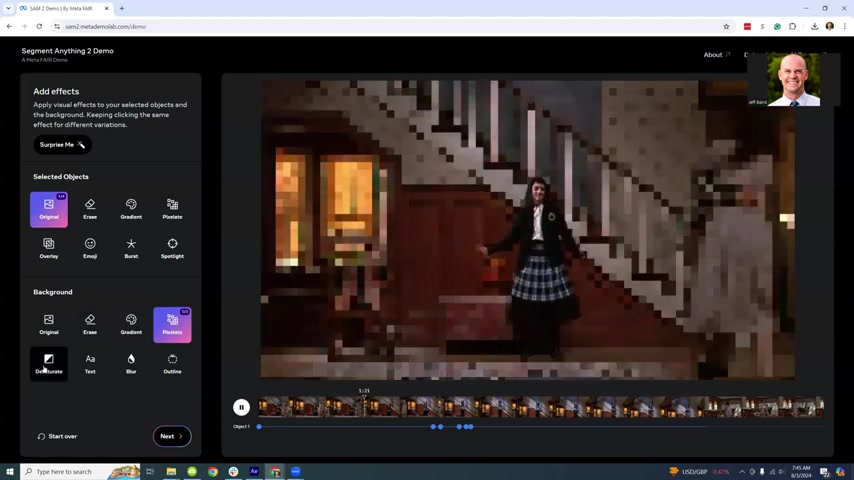Viewport: 854px width, 480px height.
Task: Open Chrome three-dot menu
Action: click(845, 26)
